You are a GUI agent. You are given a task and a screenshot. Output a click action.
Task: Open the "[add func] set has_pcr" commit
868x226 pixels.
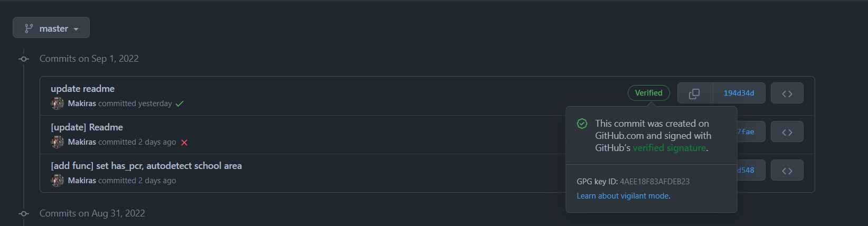[x=146, y=166]
